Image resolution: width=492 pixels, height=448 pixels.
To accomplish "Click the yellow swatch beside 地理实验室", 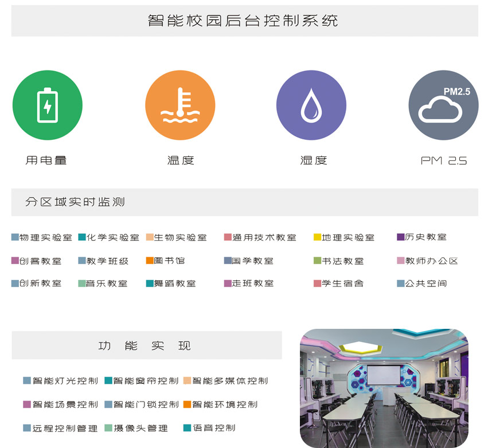I will (x=317, y=237).
